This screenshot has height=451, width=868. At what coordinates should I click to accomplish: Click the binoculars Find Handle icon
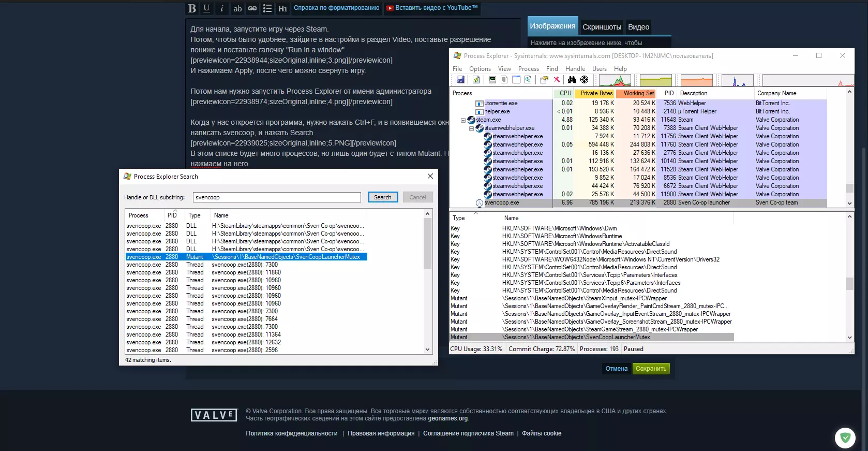tap(572, 80)
